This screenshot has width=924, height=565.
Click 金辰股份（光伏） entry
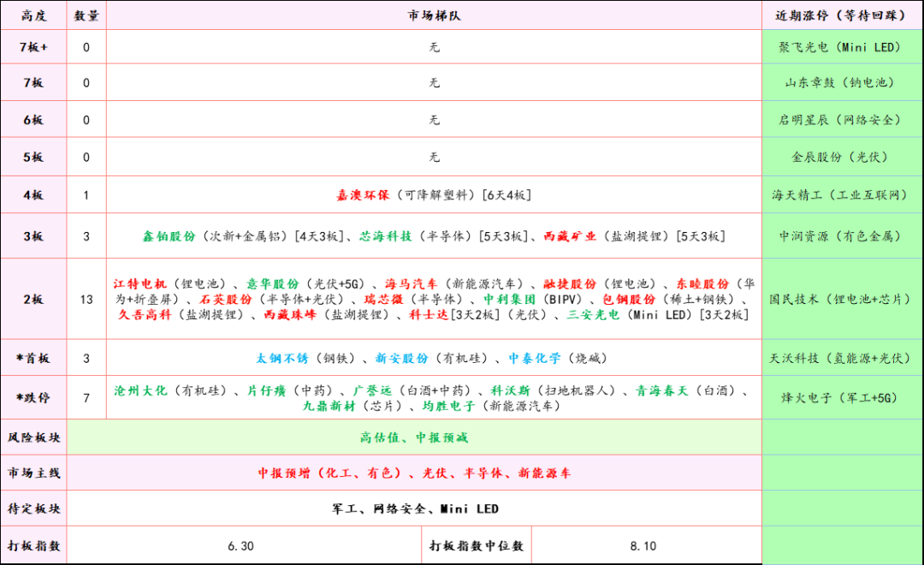click(840, 157)
